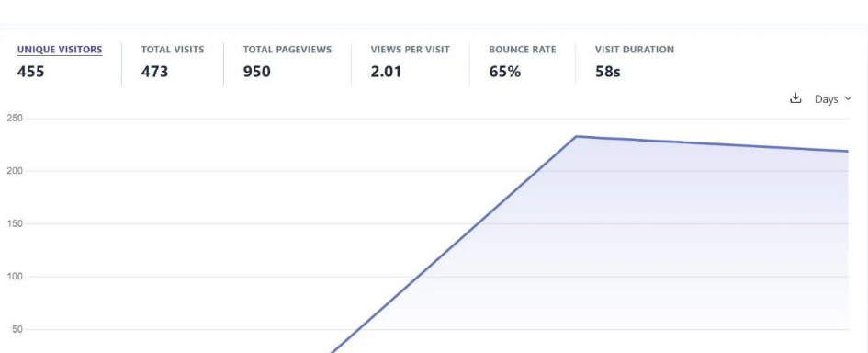This screenshot has width=868, height=353.
Task: Click the total pageviews value 950
Action: click(x=257, y=72)
